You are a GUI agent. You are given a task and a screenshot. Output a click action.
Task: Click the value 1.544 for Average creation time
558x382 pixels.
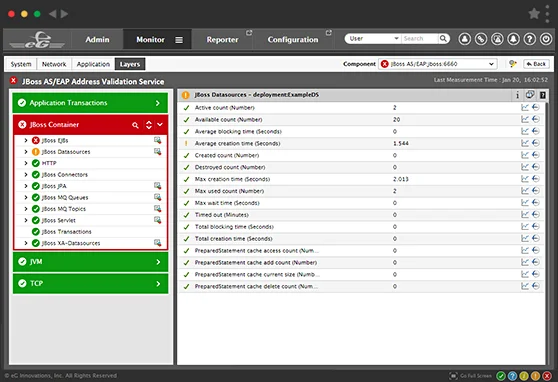(x=401, y=143)
